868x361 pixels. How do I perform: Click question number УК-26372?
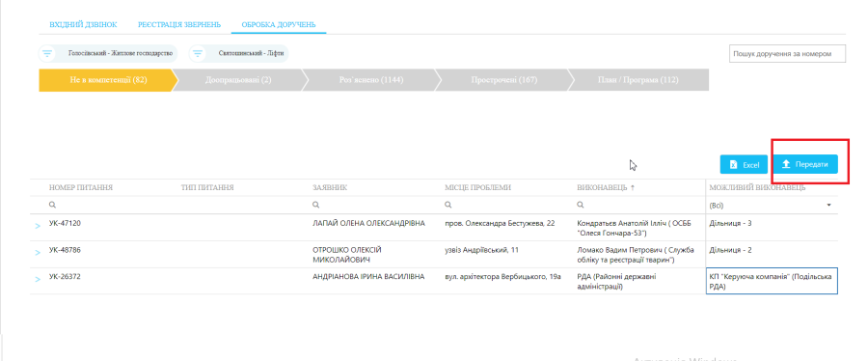coord(66,276)
